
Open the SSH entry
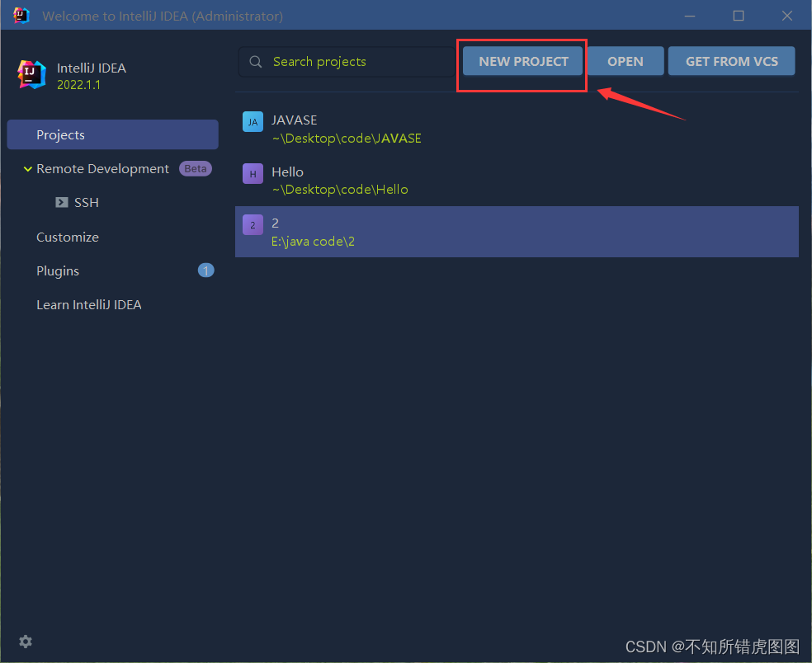pos(87,202)
